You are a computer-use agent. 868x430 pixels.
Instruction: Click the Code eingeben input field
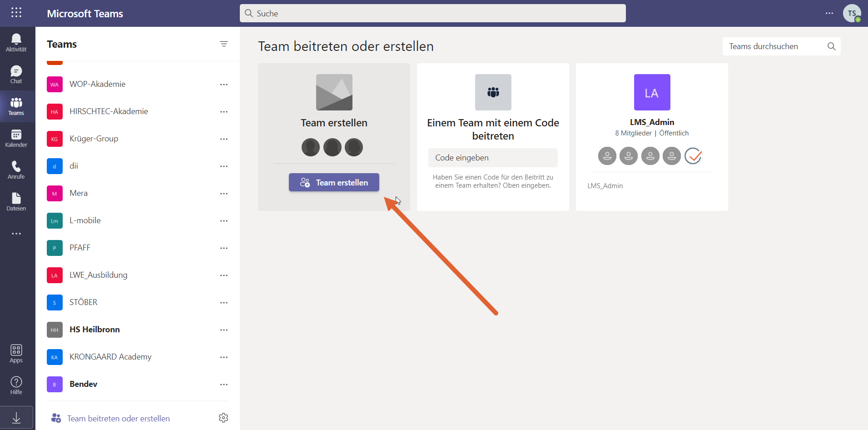493,158
